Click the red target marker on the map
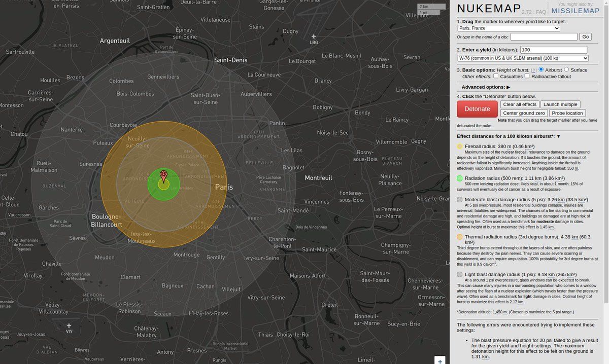609x364 pixels. (x=163, y=175)
